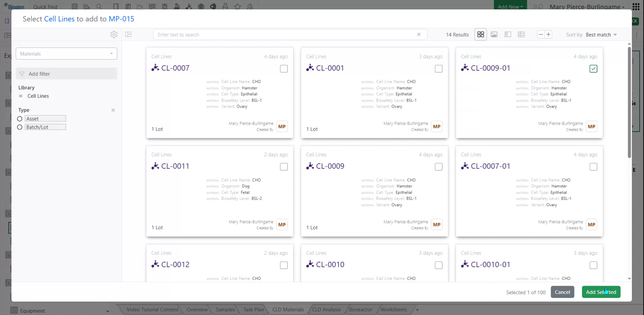
Task: Switch to the Samples tab
Action: point(225,309)
